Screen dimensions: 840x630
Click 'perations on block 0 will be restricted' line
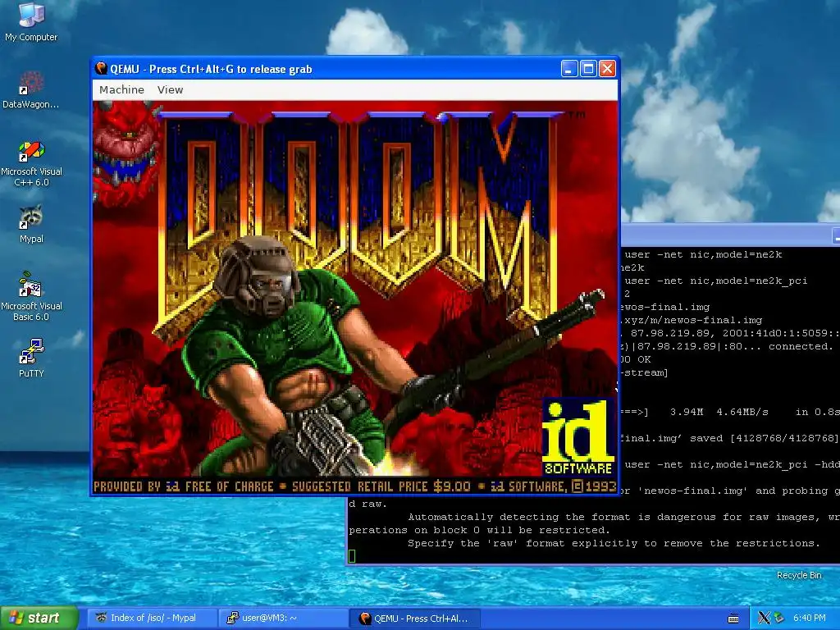tap(479, 530)
